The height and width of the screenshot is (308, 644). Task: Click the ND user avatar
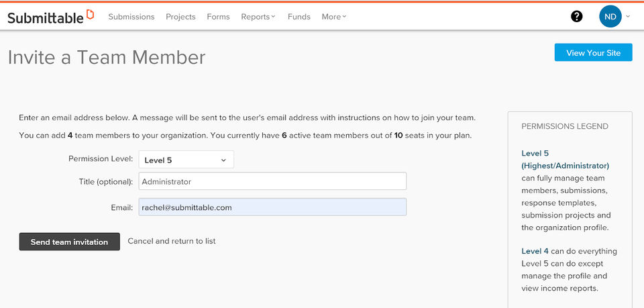[610, 17]
